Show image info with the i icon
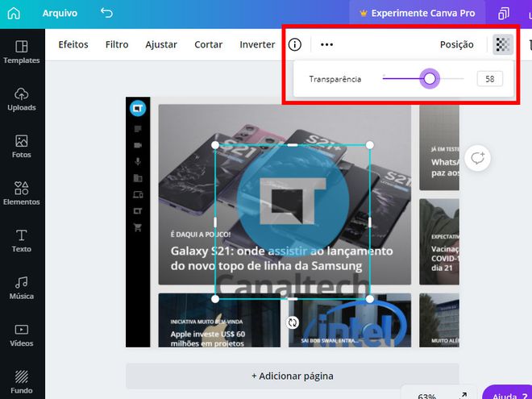 (x=294, y=44)
